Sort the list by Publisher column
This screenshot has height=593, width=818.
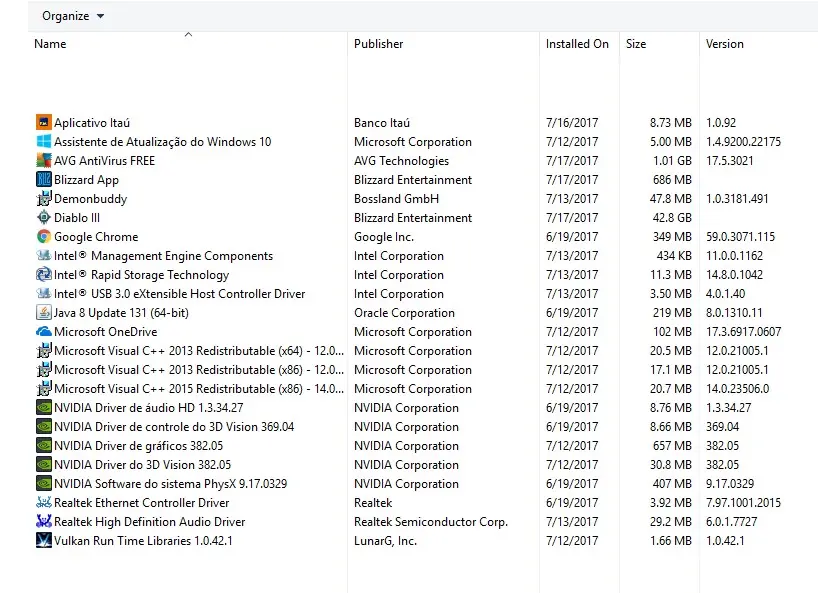point(379,44)
